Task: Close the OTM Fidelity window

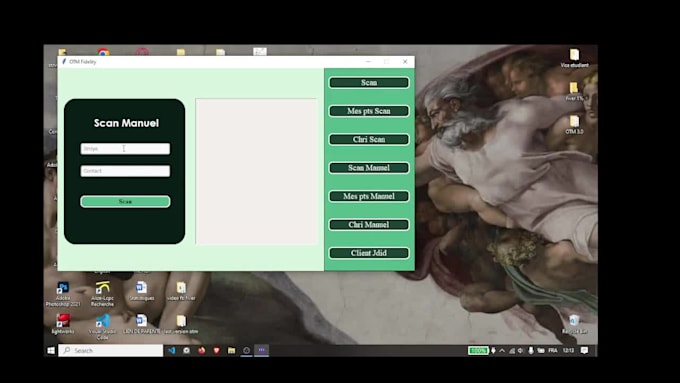Action: click(405, 62)
